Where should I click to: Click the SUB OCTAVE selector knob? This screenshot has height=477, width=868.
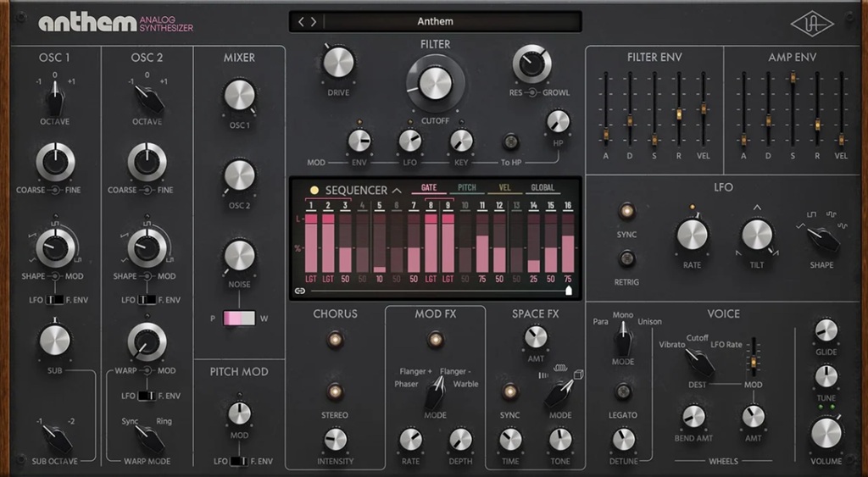click(x=56, y=439)
